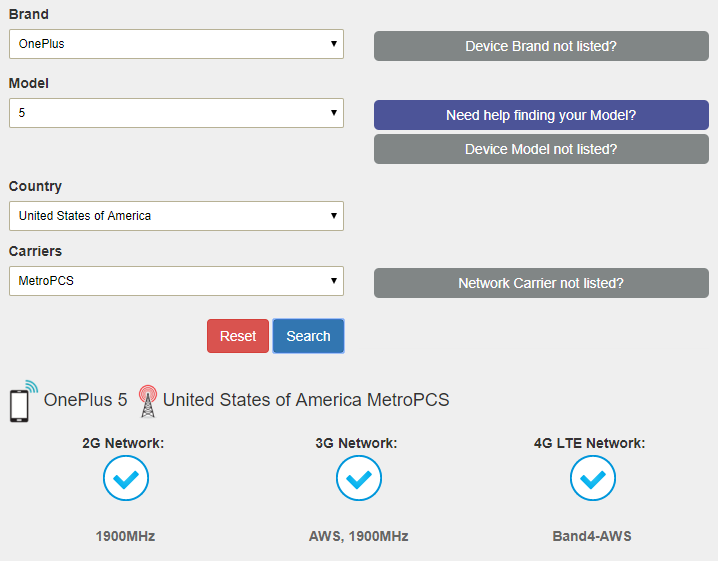The image size is (718, 561).
Task: Click the blue Search button
Action: pos(308,336)
